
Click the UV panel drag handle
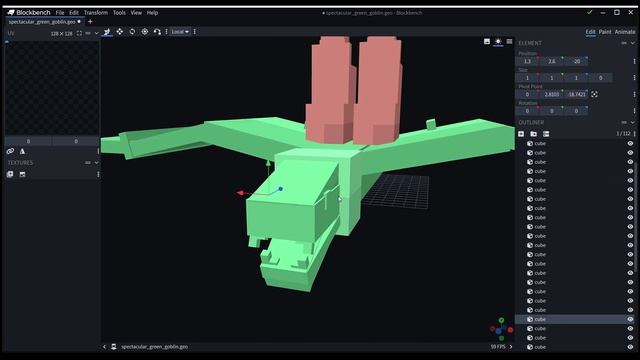pos(88,33)
